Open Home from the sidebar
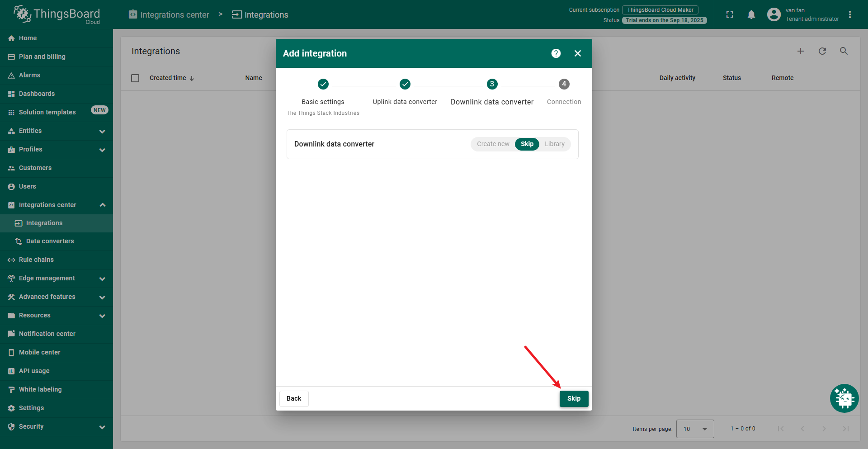This screenshot has height=449, width=868. (57, 38)
